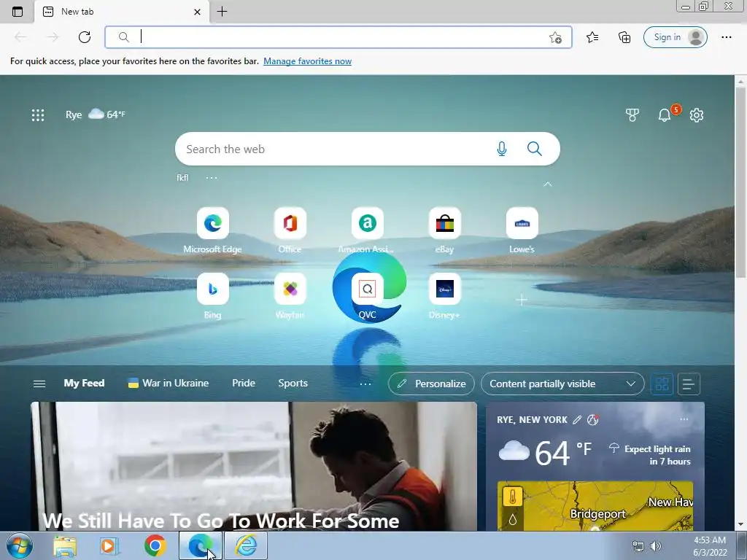The width and height of the screenshot is (747, 560).
Task: Open weather card more options ellipsis
Action: (x=684, y=419)
